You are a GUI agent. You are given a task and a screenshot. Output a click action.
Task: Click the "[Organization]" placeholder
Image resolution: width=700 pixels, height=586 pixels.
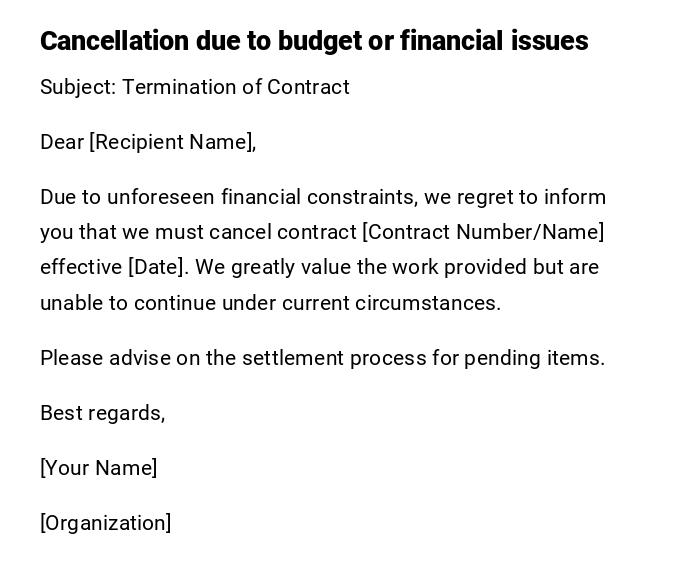pos(106,523)
